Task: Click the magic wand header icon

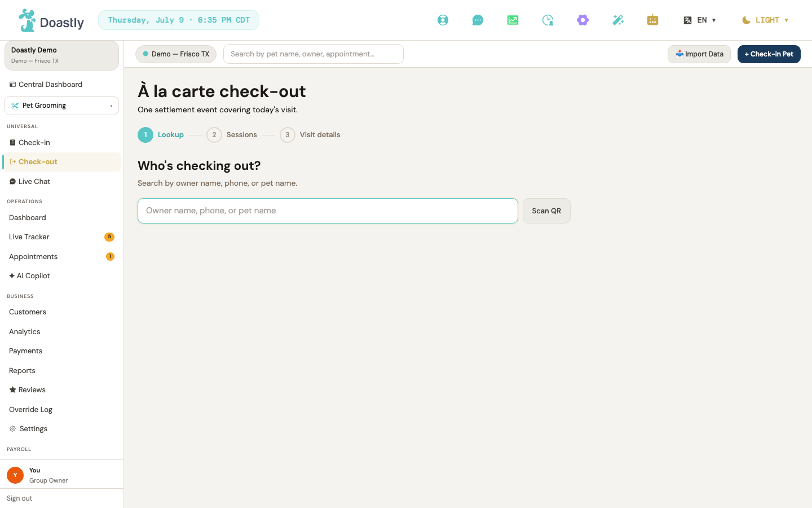Action: pos(618,20)
